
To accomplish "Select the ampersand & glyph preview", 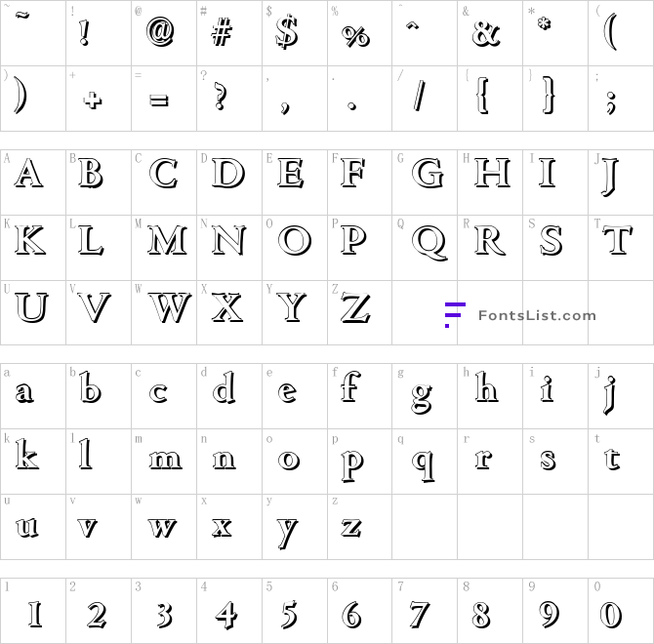I will click(x=486, y=33).
